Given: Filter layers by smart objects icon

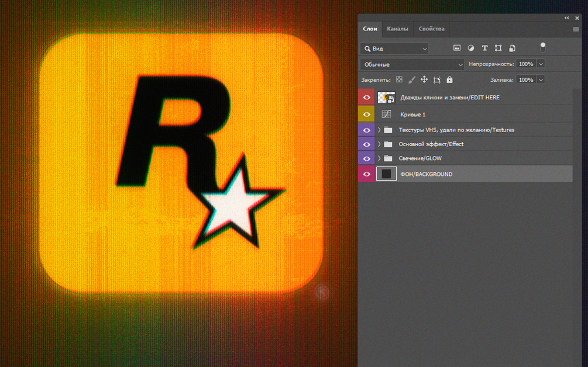Looking at the screenshot, I should pyautogui.click(x=512, y=48).
